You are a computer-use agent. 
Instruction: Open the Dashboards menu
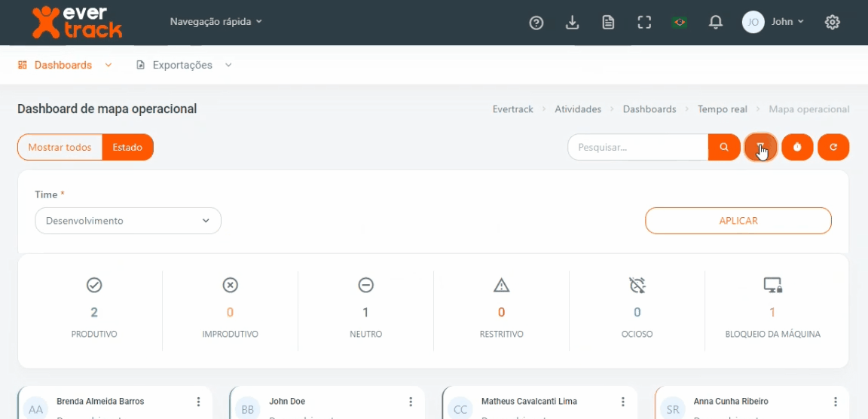(x=65, y=66)
